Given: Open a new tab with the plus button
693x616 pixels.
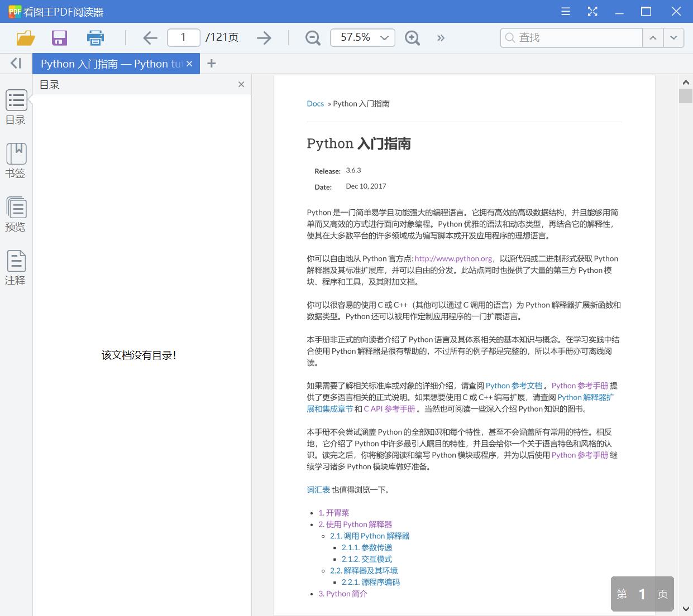Looking at the screenshot, I should pyautogui.click(x=211, y=64).
